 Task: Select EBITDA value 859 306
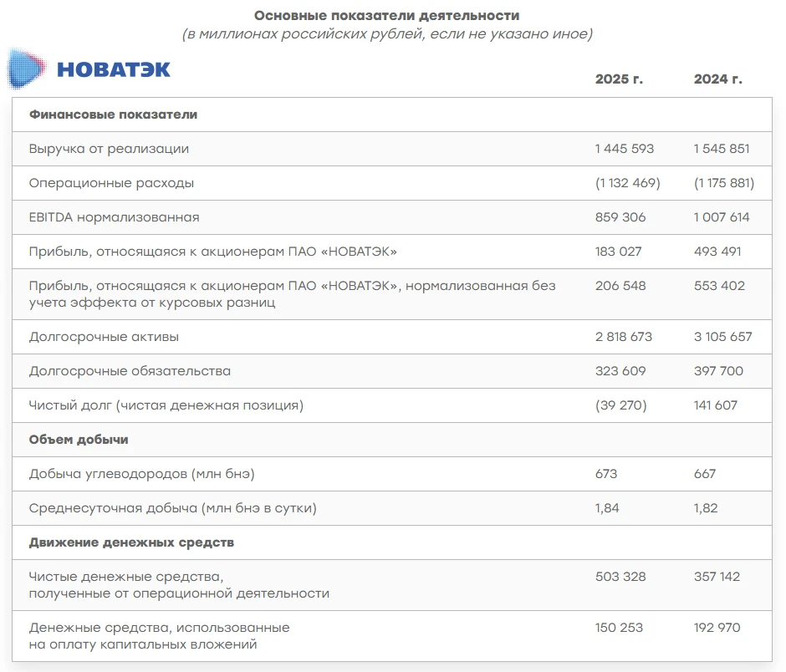(620, 217)
